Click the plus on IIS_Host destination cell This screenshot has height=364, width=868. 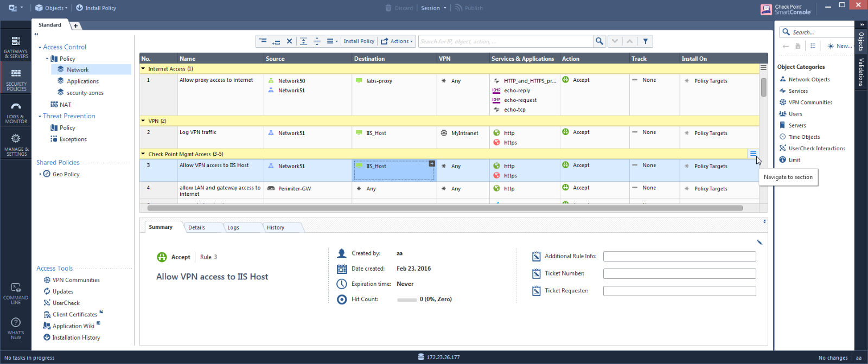click(432, 163)
